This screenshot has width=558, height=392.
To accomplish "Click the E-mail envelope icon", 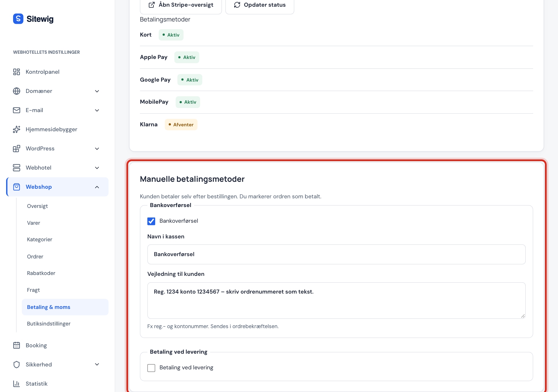I will (x=17, y=110).
